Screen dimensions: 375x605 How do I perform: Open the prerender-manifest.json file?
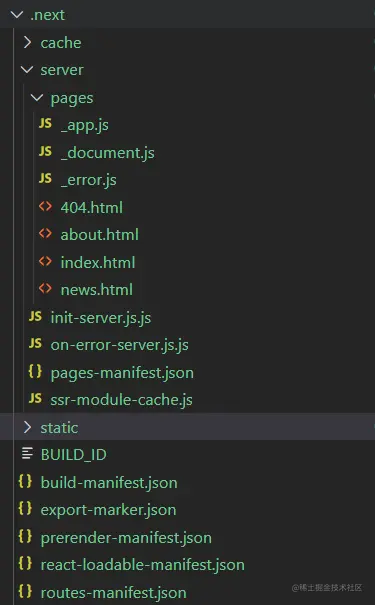[126, 538]
